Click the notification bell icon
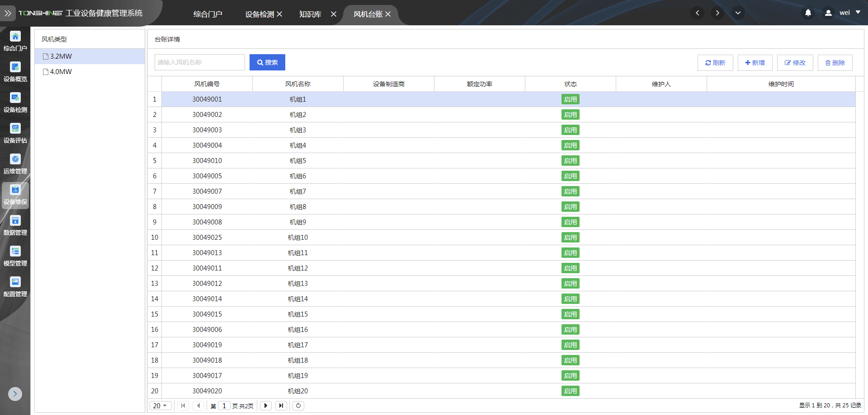 coord(808,13)
